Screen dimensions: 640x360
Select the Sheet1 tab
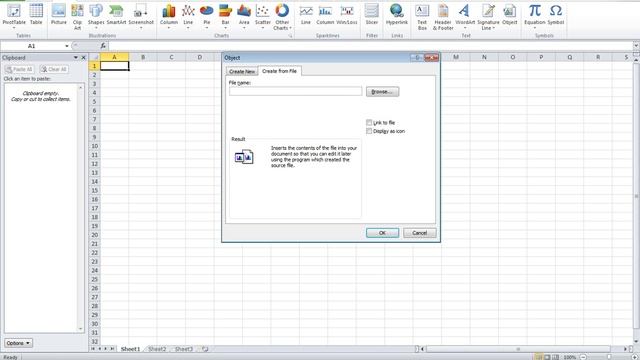pos(130,349)
